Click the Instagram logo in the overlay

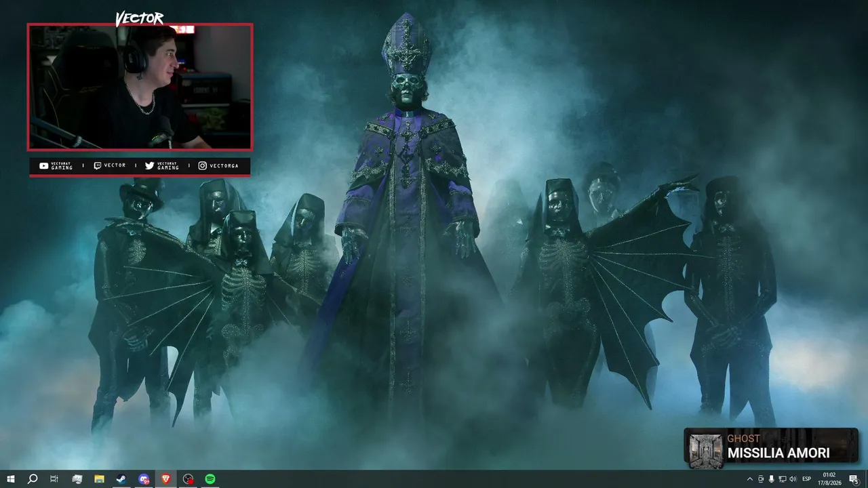pyautogui.click(x=202, y=165)
